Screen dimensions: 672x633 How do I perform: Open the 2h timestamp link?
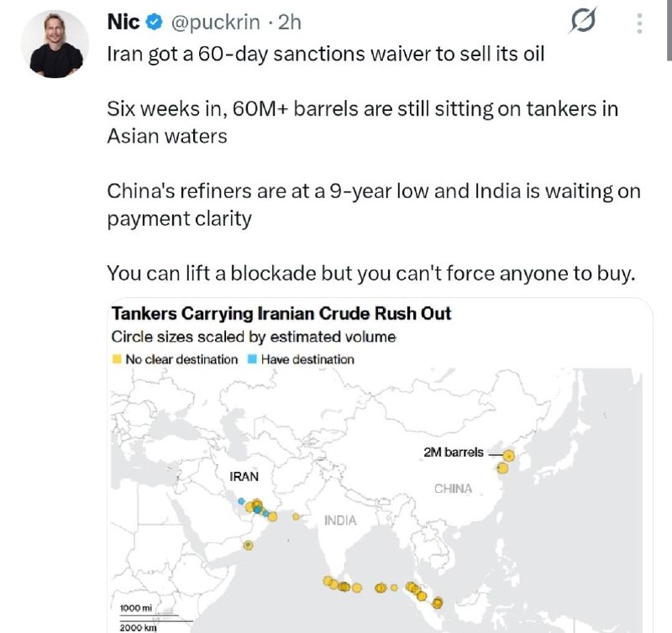coord(290,22)
